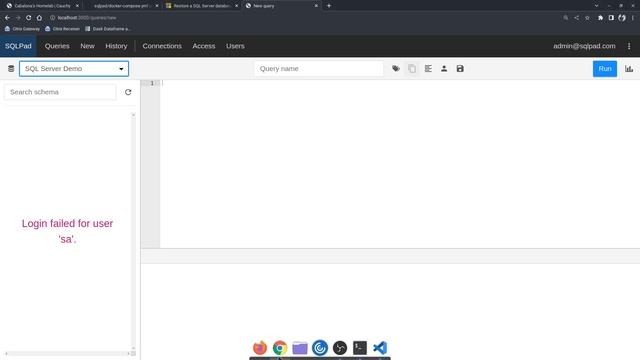640x360 pixels.
Task: Go back in browser history
Action: point(7,18)
